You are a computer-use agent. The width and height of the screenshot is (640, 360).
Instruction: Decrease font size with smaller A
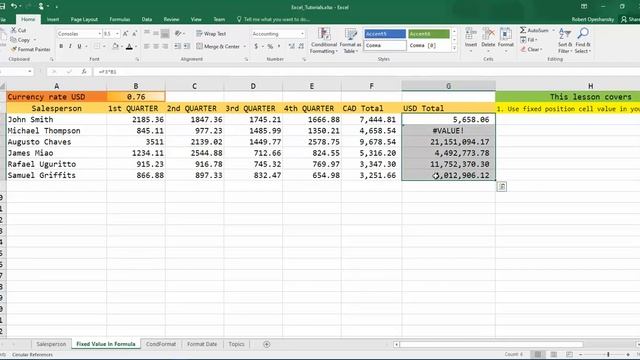pyautogui.click(x=134, y=33)
